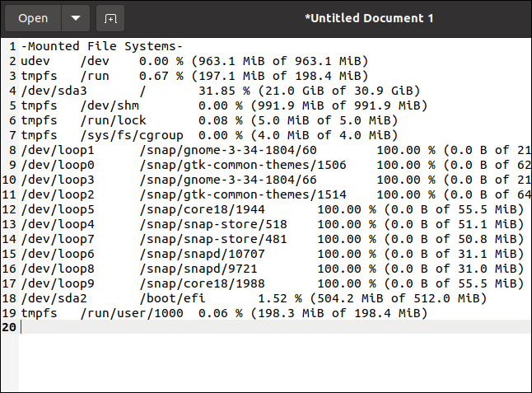Click the /snap/core18/1944 path
This screenshot has height=393, width=532.
coord(202,209)
